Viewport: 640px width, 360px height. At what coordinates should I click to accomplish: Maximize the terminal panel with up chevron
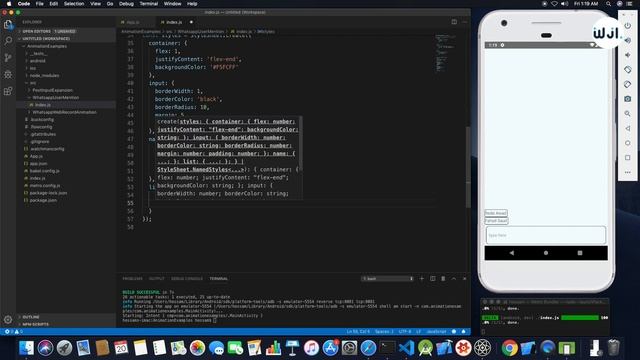tap(454, 279)
